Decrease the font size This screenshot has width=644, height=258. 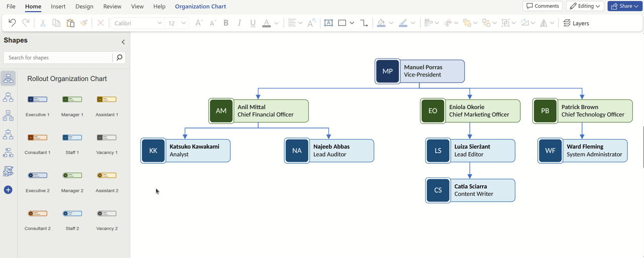click(212, 23)
